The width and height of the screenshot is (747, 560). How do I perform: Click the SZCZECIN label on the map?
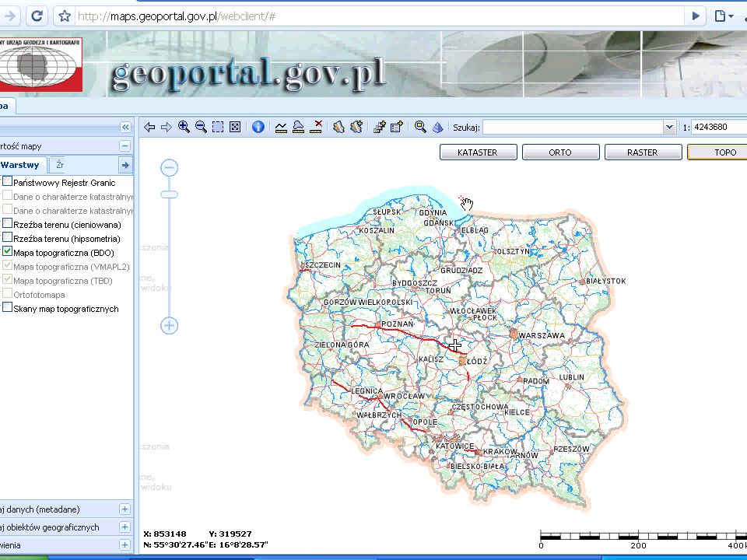[x=322, y=265]
